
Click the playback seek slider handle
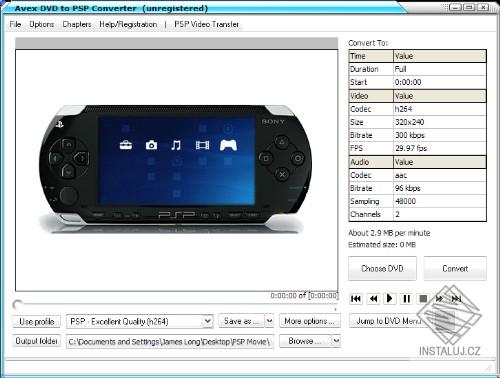(x=17, y=304)
